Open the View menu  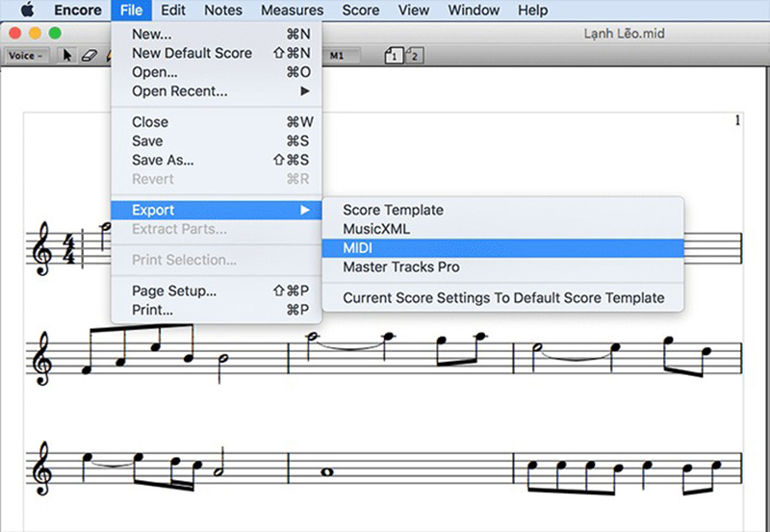[414, 10]
